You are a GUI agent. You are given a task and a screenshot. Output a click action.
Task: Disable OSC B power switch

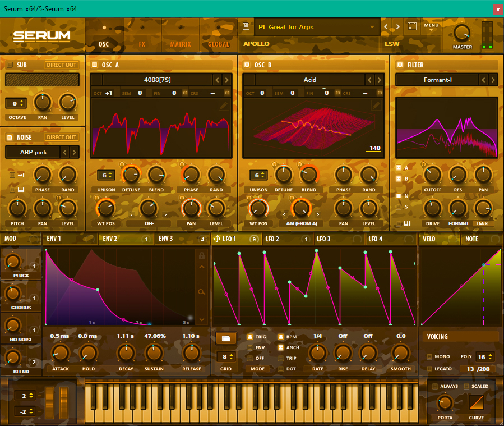[247, 65]
